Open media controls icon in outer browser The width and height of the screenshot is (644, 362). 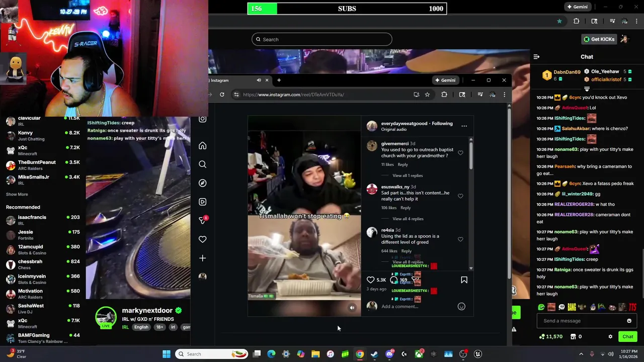(612, 21)
